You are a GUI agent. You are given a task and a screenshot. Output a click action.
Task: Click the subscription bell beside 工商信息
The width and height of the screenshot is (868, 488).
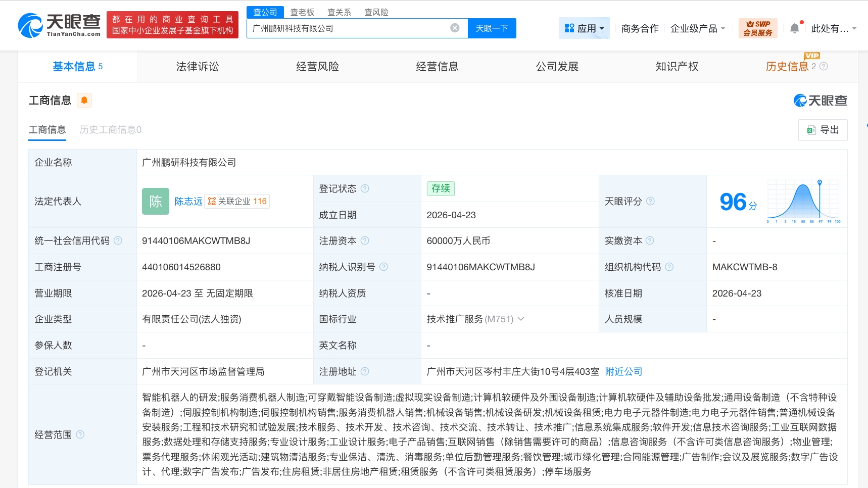[84, 100]
